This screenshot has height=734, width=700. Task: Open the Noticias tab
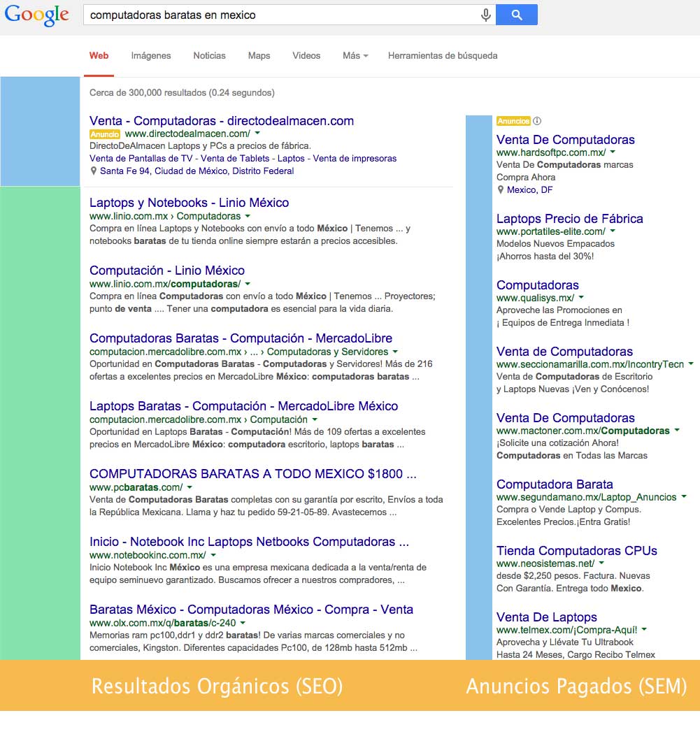pos(209,56)
